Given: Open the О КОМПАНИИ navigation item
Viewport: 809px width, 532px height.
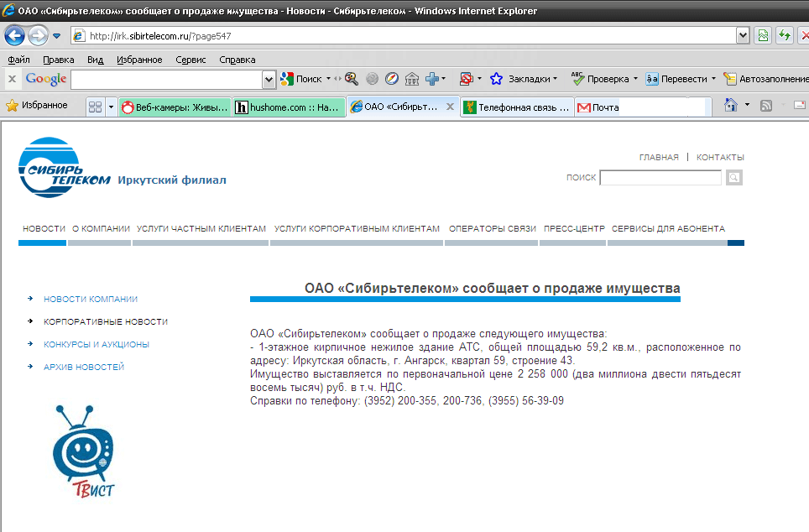Looking at the screenshot, I should tap(101, 228).
